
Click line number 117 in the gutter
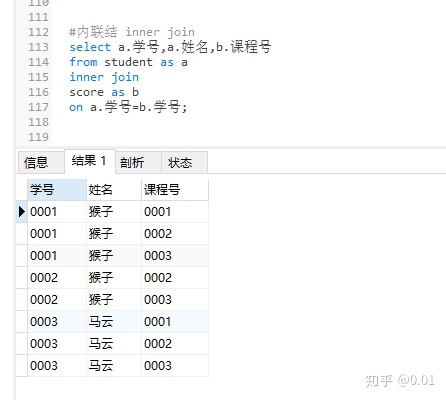(38, 107)
